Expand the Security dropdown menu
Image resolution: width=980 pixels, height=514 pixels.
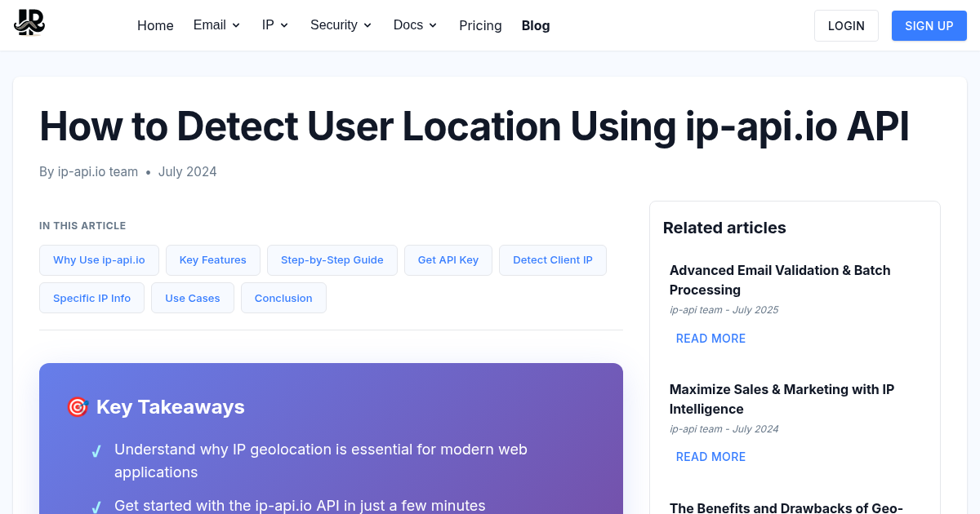click(341, 25)
